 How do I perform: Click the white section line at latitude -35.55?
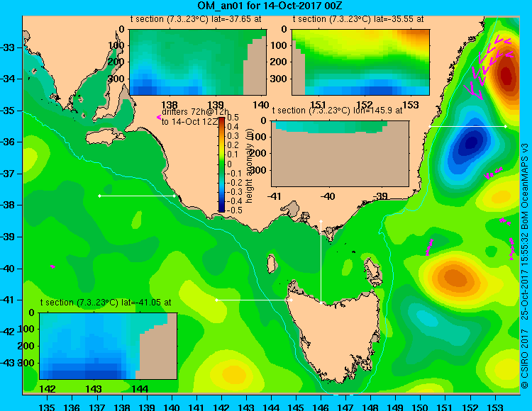click(x=467, y=126)
